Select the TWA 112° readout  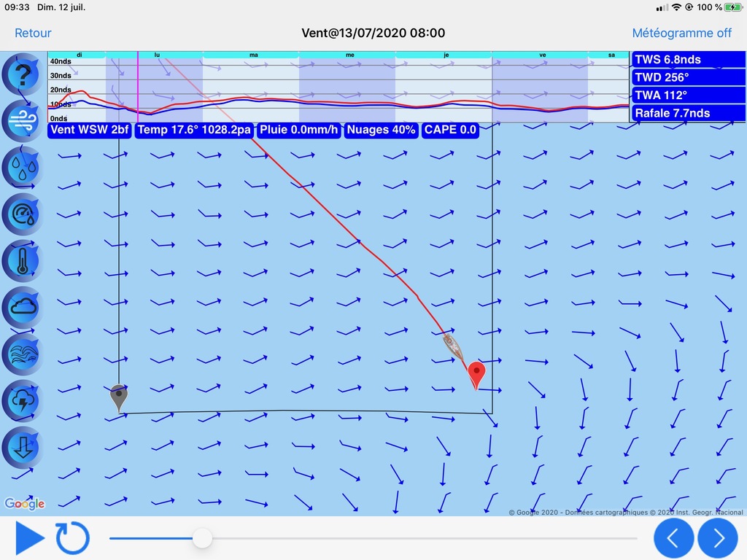click(689, 96)
